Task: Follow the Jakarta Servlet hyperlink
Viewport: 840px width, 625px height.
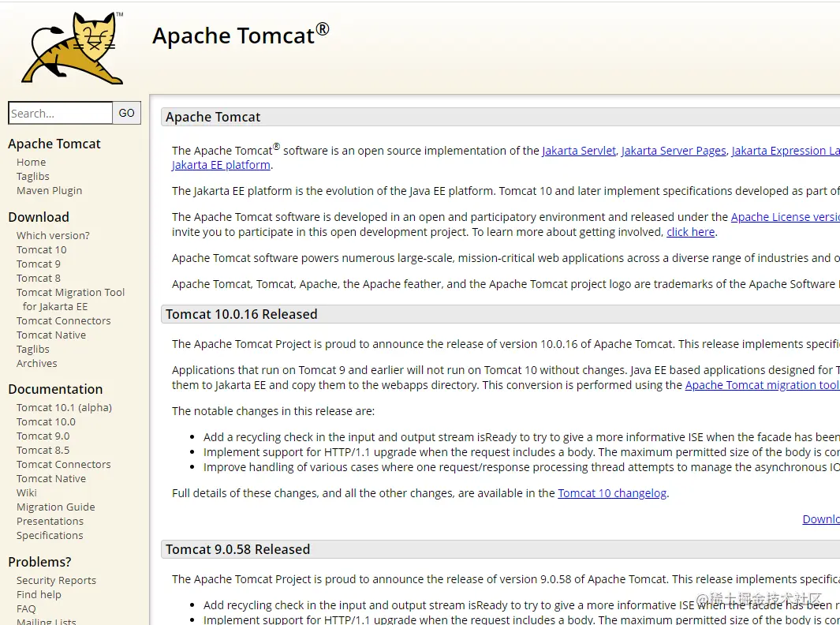Action: tap(579, 151)
